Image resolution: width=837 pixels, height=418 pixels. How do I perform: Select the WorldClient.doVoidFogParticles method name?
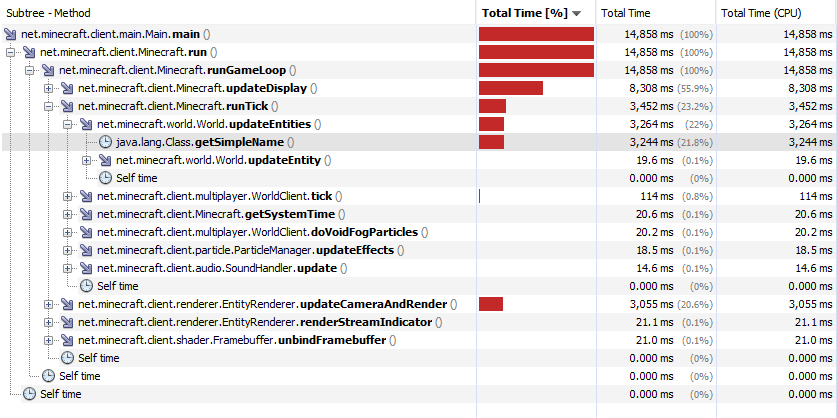tap(263, 232)
